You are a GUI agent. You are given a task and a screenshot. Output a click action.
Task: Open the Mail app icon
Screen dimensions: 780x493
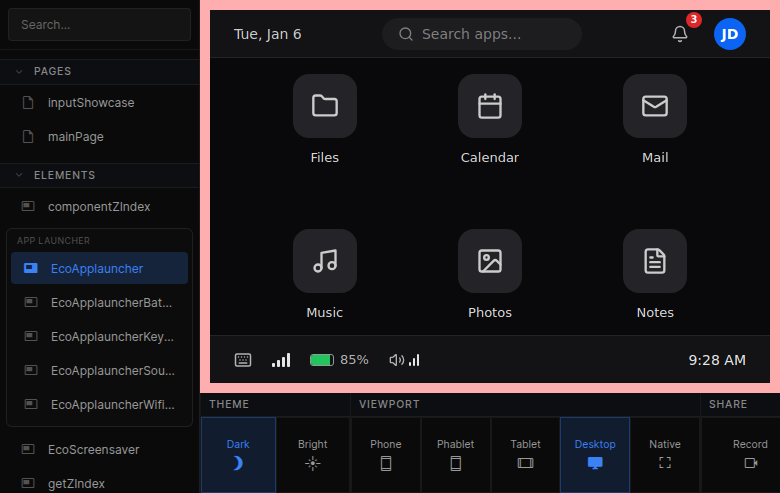(654, 106)
